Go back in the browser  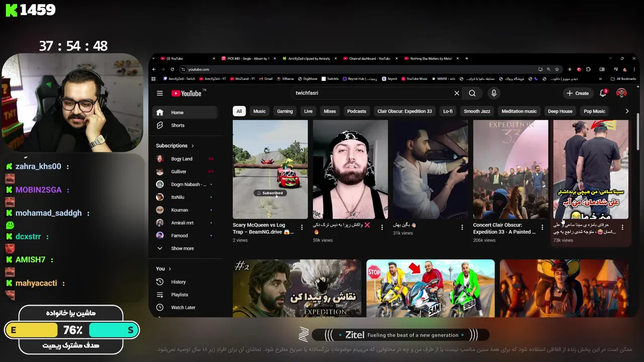(154, 69)
